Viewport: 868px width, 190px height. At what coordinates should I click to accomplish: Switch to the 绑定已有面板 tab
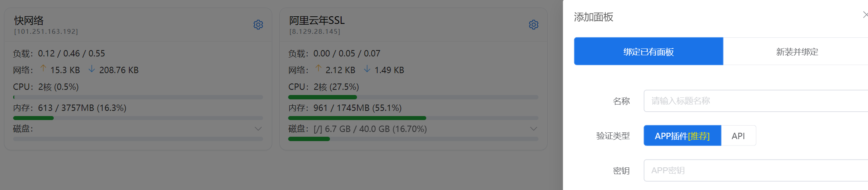(648, 52)
